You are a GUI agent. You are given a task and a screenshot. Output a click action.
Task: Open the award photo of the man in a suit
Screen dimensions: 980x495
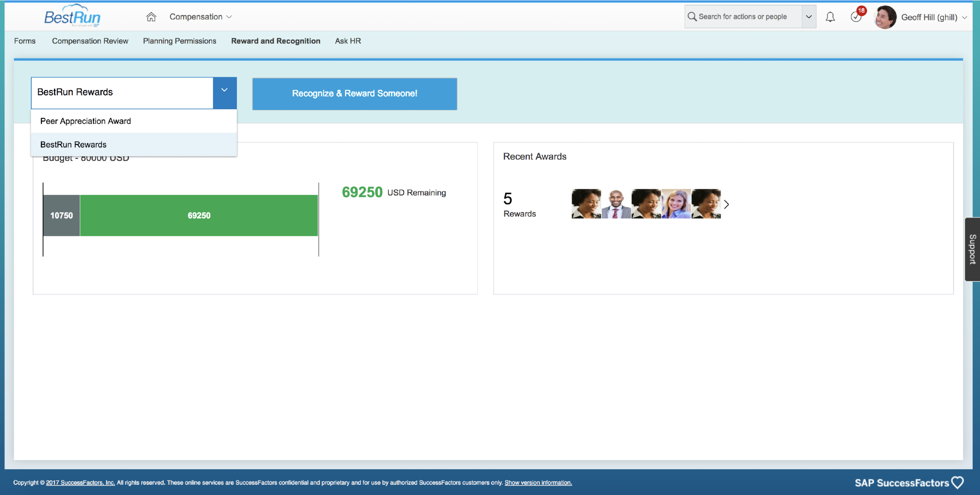point(616,204)
